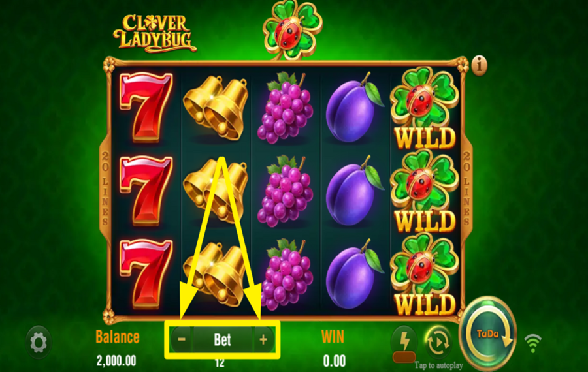Select the middle WILD ladybug symbol
Screen dimensions: 588x372
click(x=425, y=191)
